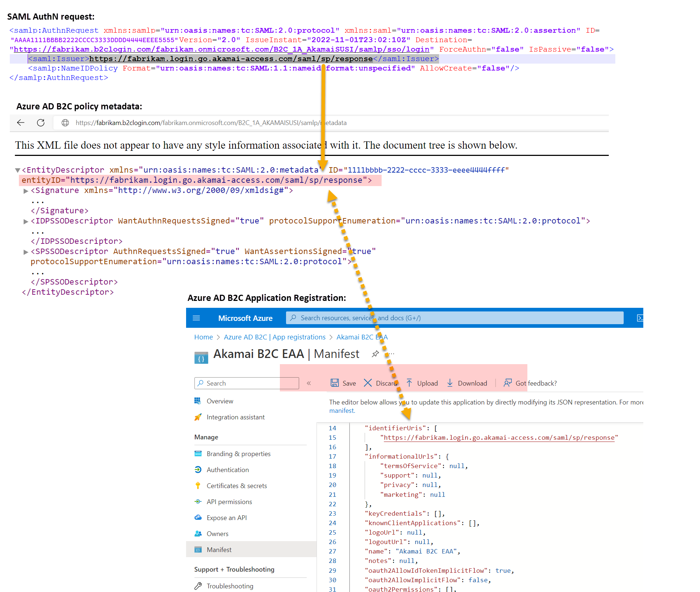Open Authentication in the Manage menu

(228, 470)
